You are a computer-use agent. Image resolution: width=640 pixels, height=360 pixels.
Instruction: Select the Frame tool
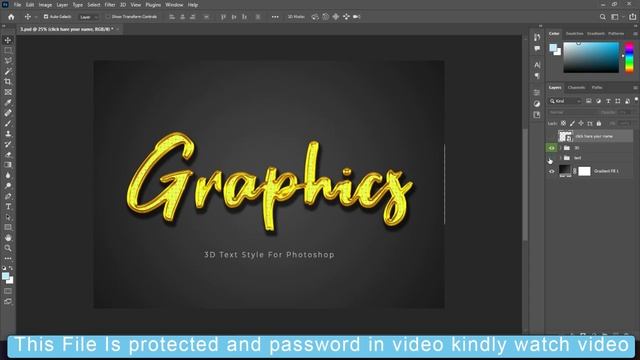pos(8,92)
